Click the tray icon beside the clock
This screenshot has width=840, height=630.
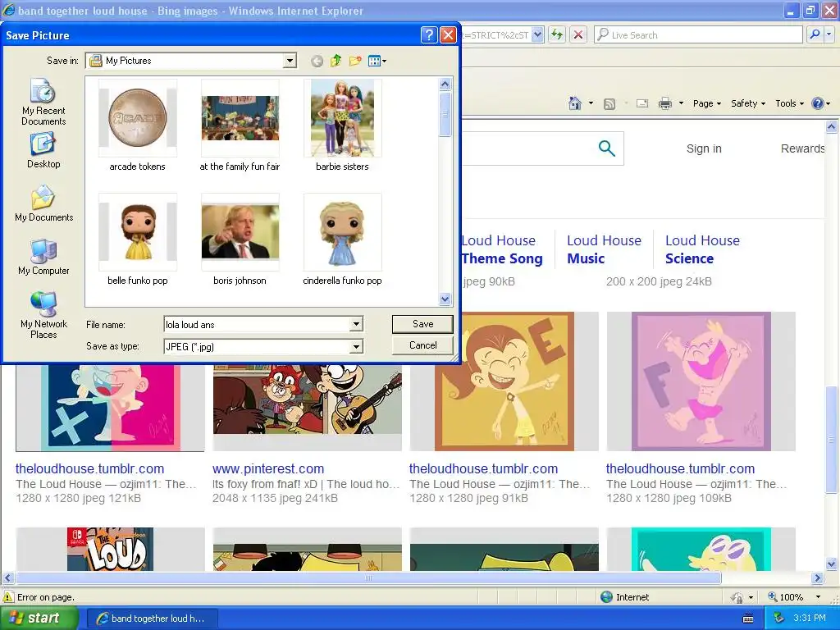[x=779, y=618]
